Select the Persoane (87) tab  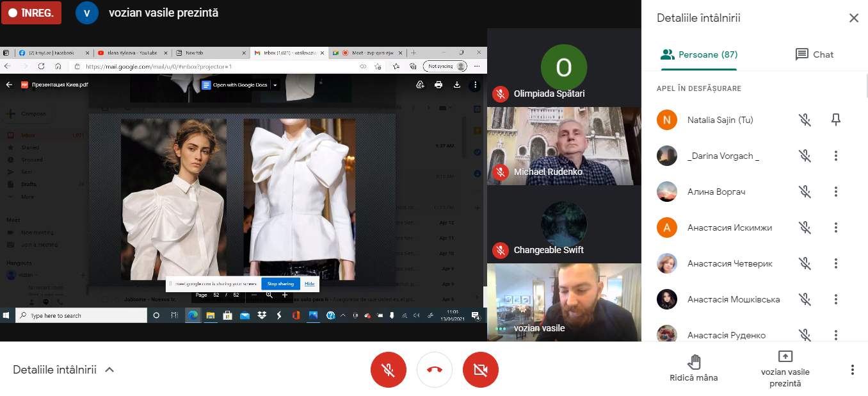tap(699, 54)
